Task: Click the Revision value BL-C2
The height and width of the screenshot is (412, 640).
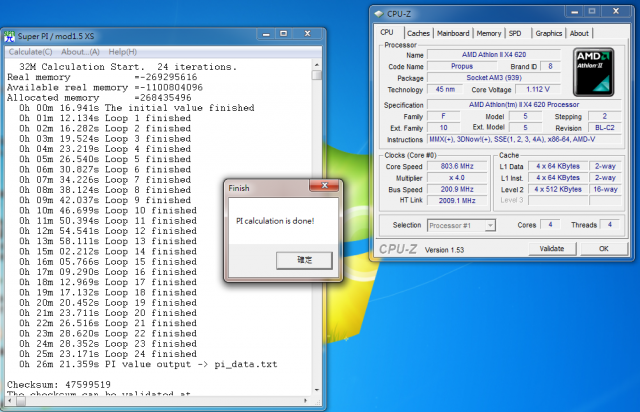Action: [604, 128]
